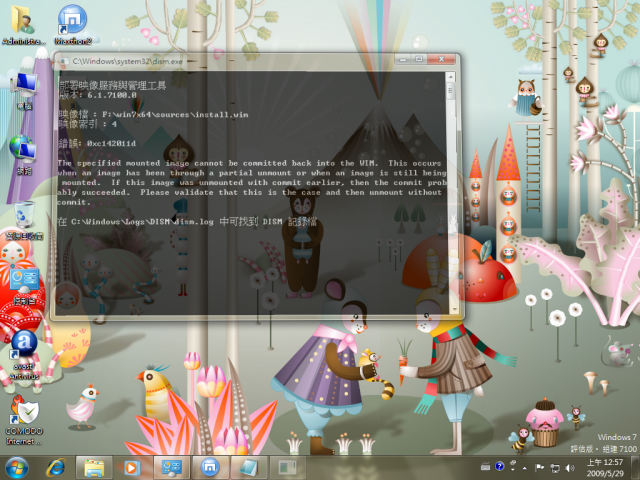Switch to dism.exe console taskbar button

coord(287,468)
